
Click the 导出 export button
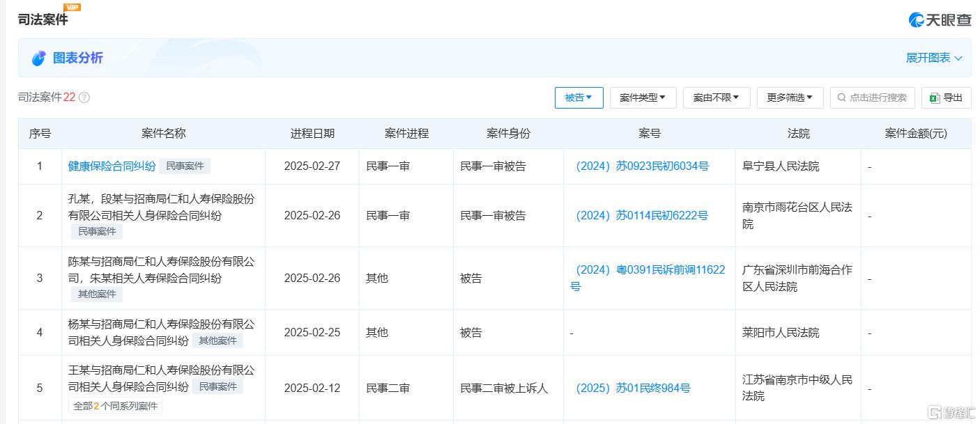click(947, 97)
